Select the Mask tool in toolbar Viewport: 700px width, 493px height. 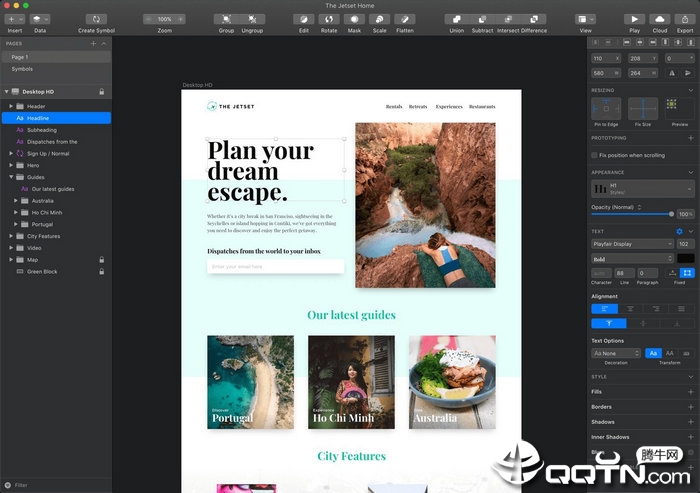coord(354,19)
